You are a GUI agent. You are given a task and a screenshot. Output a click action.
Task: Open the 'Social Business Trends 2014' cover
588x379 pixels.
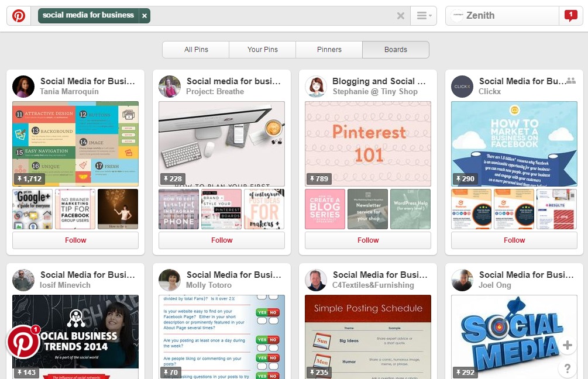75,337
